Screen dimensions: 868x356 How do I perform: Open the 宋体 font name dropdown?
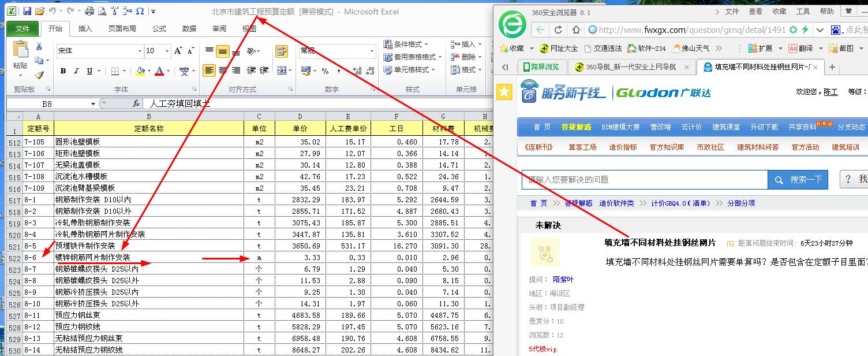(140, 51)
